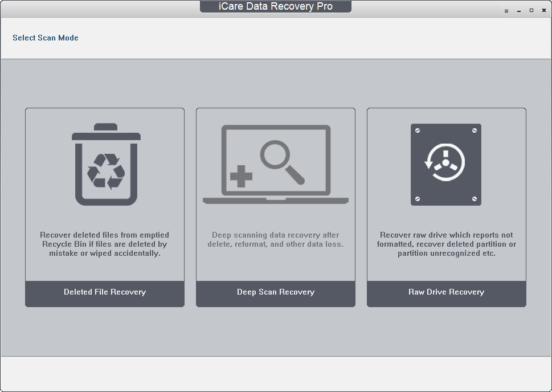Click the Select Scan Mode heading
This screenshot has height=392, width=552.
pos(46,38)
